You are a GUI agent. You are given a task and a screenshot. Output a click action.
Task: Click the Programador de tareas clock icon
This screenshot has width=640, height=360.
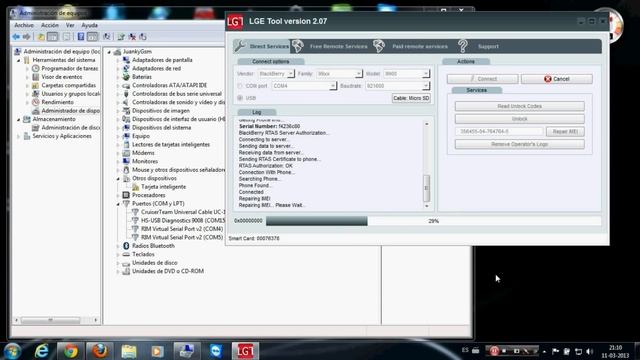36,68
